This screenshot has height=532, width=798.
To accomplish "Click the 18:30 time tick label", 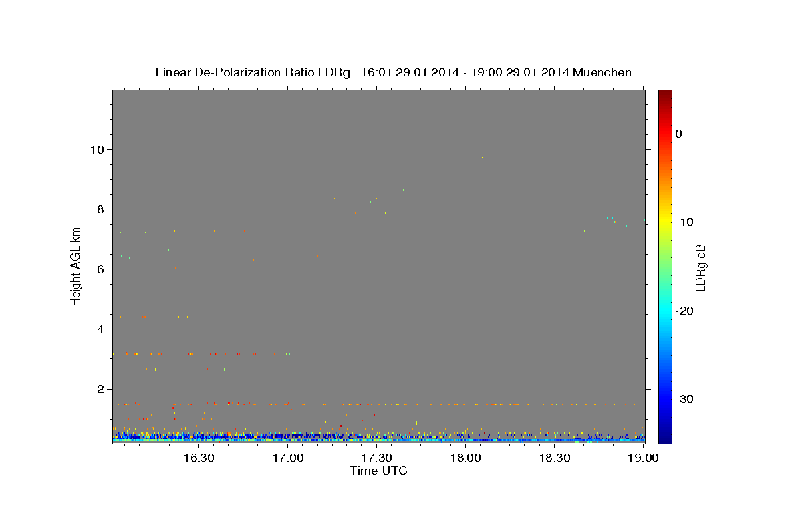I will (555, 458).
